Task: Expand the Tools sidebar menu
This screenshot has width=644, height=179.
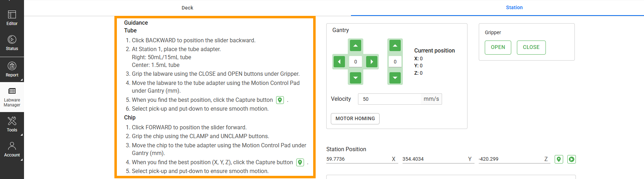Action: click(x=12, y=124)
